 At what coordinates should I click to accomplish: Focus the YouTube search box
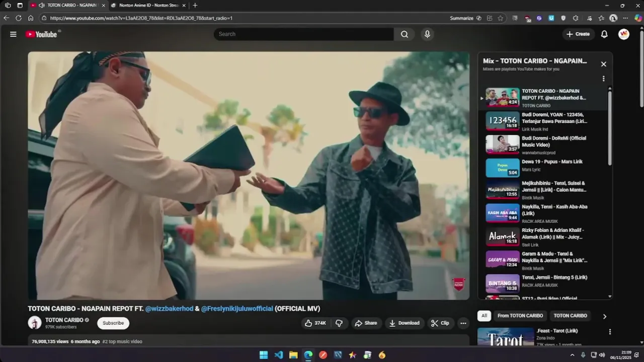(304, 34)
